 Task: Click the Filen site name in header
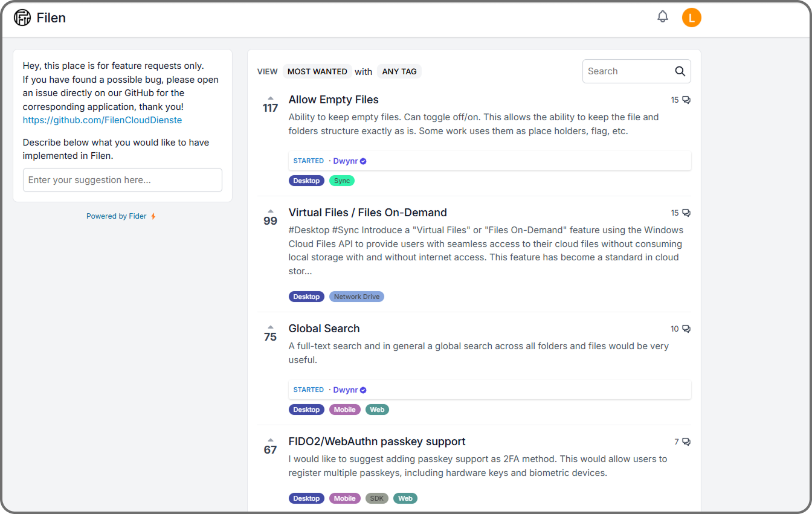click(x=51, y=18)
